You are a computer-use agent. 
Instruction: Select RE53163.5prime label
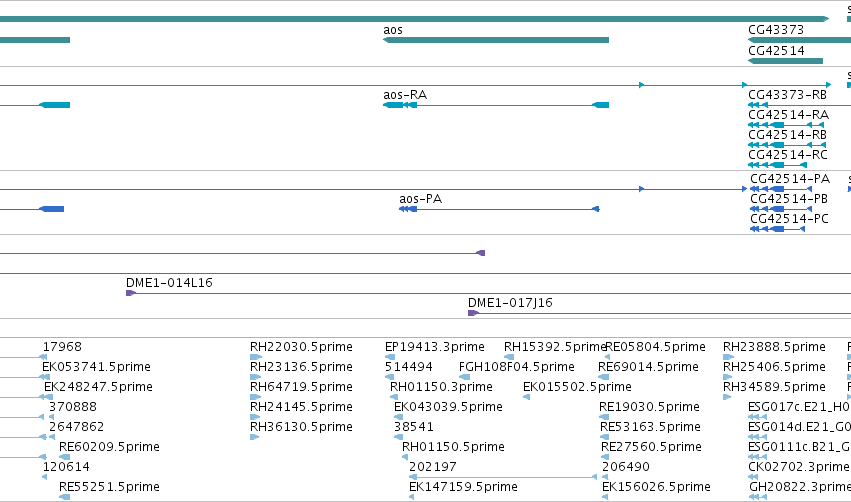650,427
